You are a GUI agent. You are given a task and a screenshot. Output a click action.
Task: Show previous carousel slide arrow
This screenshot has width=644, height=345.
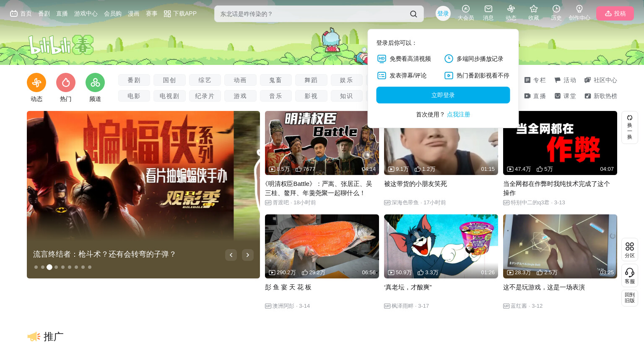click(231, 255)
